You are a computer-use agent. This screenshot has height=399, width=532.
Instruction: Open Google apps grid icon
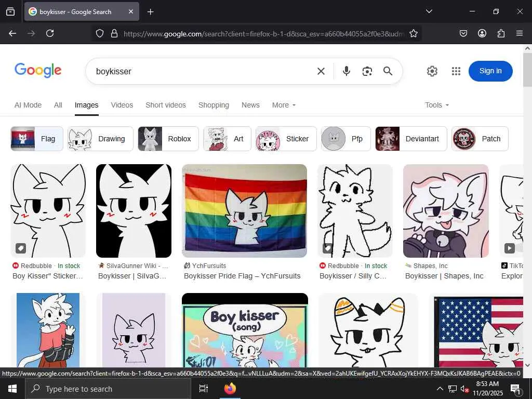(456, 71)
